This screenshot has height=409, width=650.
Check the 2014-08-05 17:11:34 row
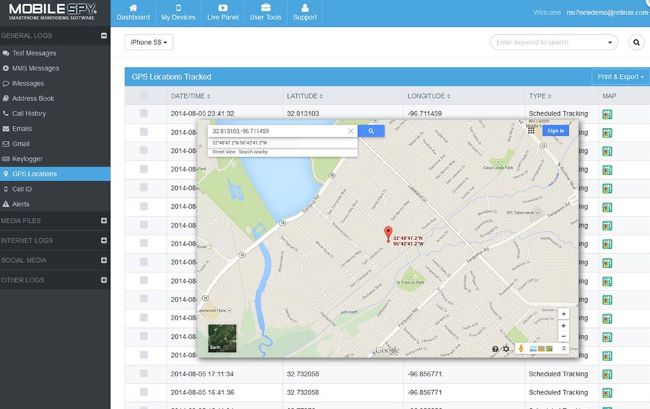(144, 373)
